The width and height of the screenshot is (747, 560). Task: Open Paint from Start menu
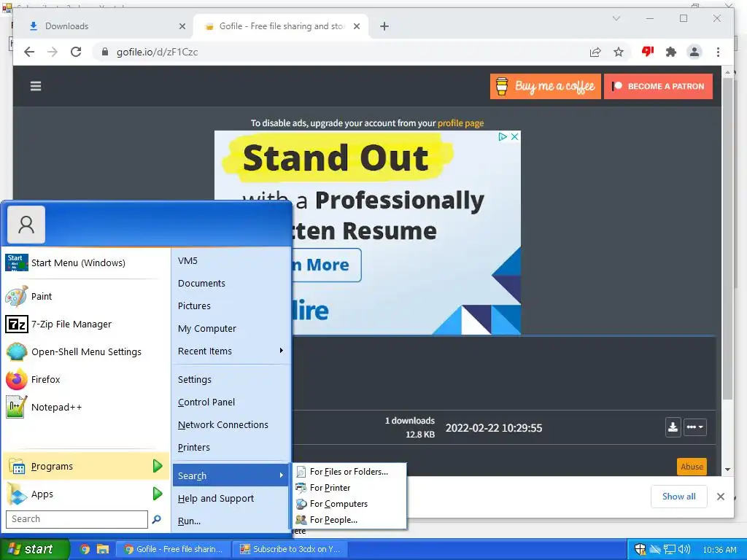(42, 296)
